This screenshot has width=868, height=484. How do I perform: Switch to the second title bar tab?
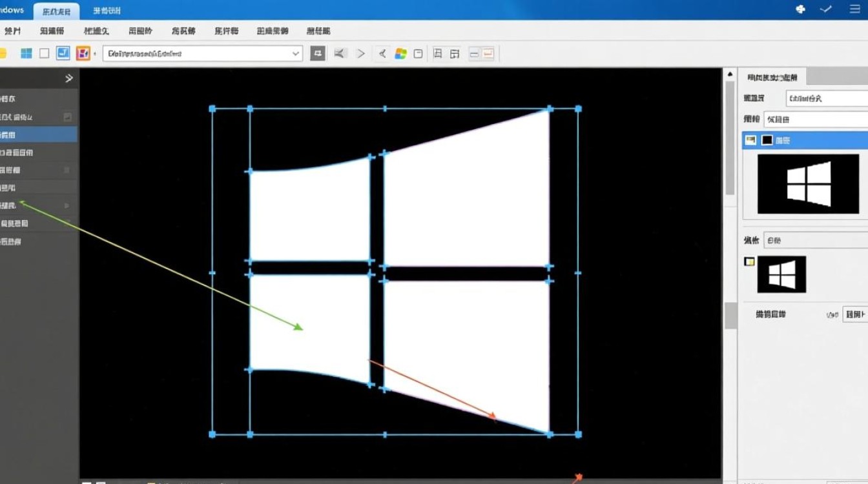106,11
